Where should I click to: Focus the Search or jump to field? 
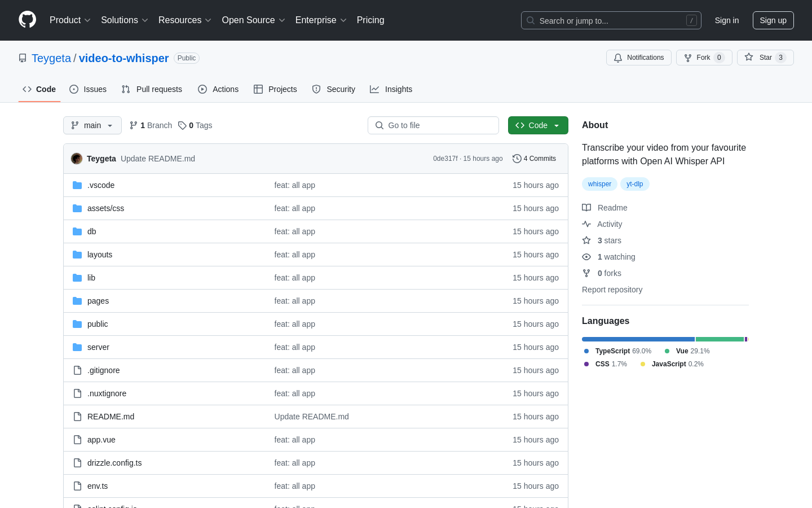pos(611,20)
